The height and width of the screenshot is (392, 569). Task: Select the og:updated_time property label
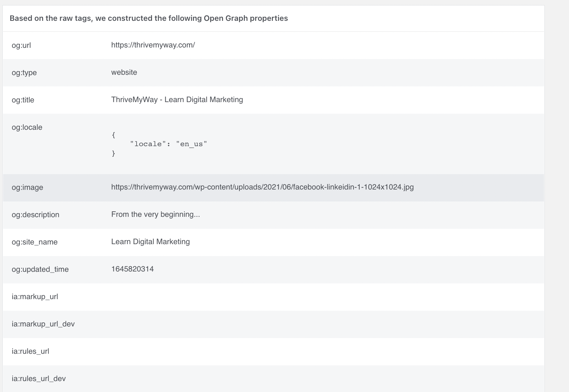click(40, 269)
